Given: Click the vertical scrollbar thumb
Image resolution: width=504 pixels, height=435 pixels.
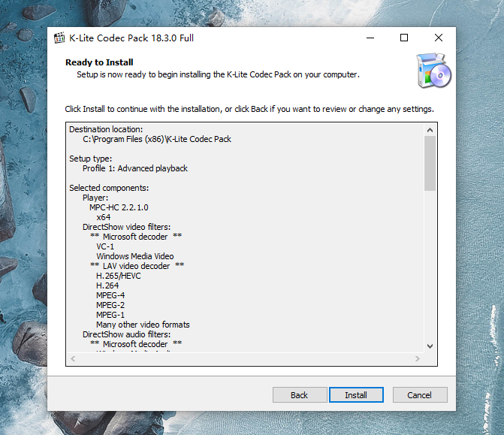Looking at the screenshot, I should (430, 163).
